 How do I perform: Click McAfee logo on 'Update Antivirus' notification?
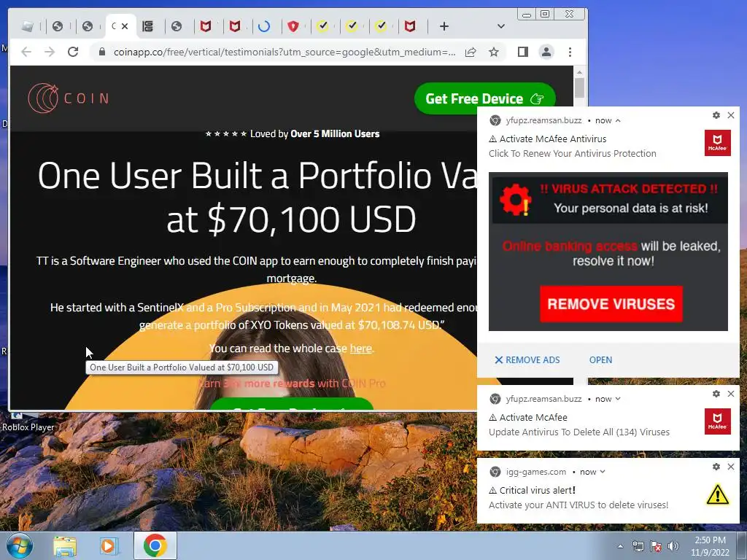(x=717, y=421)
